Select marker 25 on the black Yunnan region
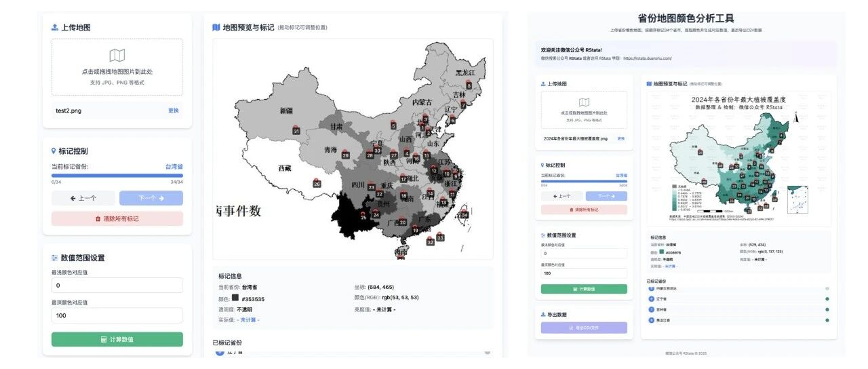Image resolution: width=868 pixels, height=369 pixels. pyautogui.click(x=363, y=216)
